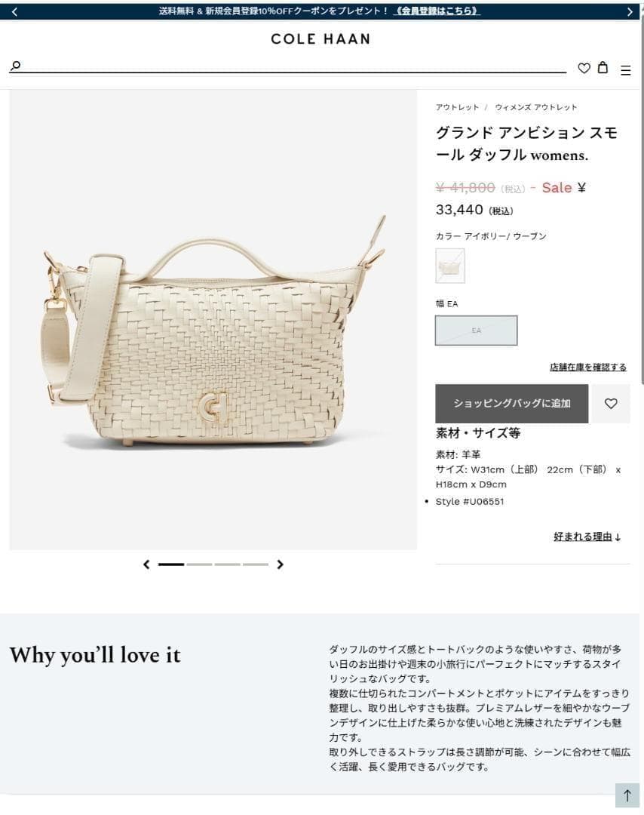Go to previous promo banner message
This screenshot has width=644, height=815.
pos(14,11)
